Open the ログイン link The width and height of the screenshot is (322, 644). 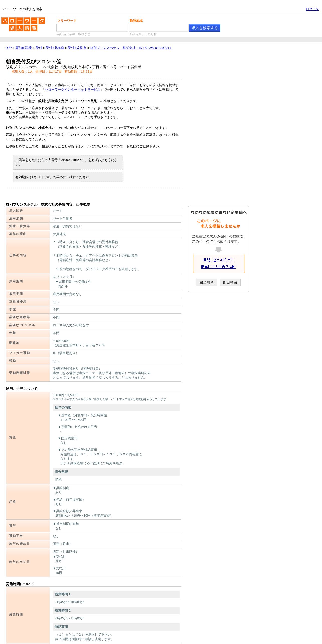312,9
